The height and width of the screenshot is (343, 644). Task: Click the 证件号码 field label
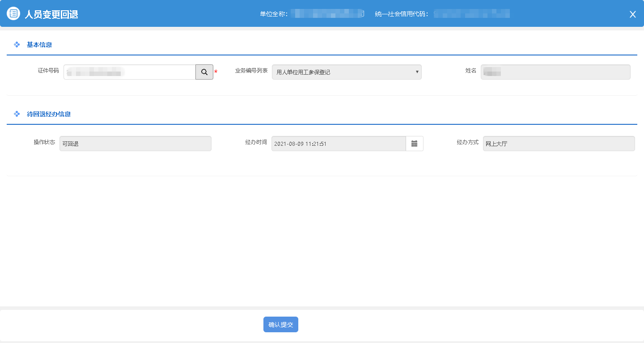click(48, 71)
